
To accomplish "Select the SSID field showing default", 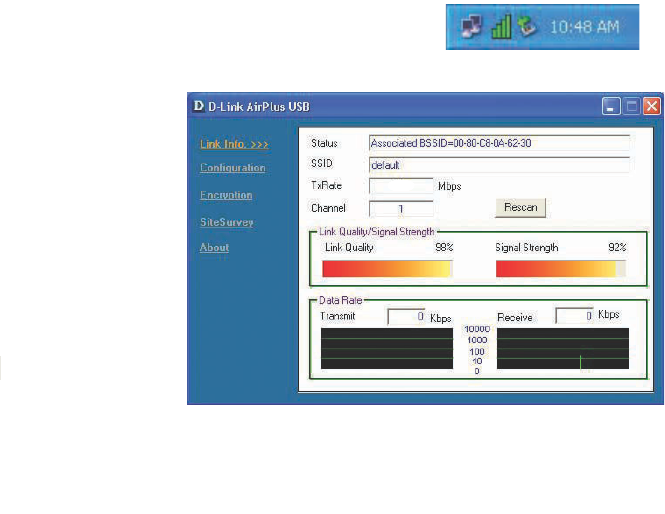I will (499, 165).
